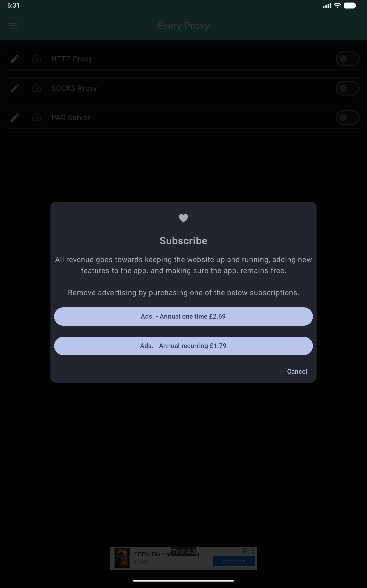The width and height of the screenshot is (367, 588).
Task: Tap Shop now on the ad
Action: pos(234,560)
